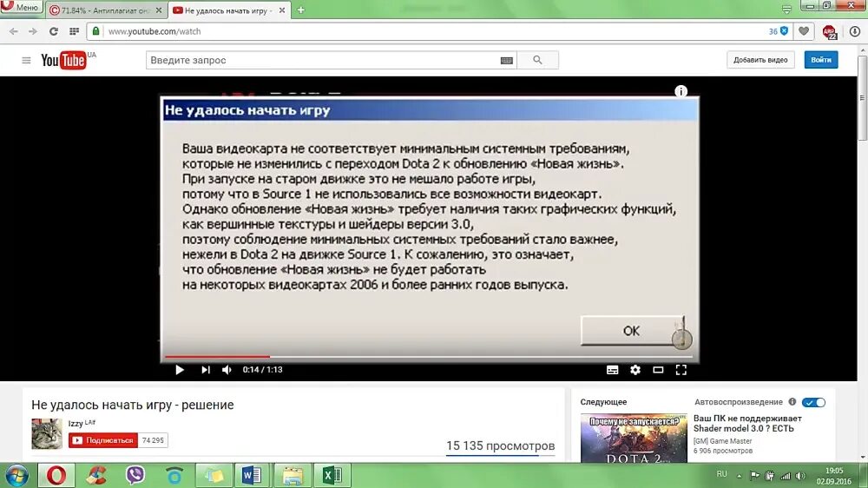Image resolution: width=868 pixels, height=488 pixels.
Task: Skip to the next video
Action: tap(206, 369)
